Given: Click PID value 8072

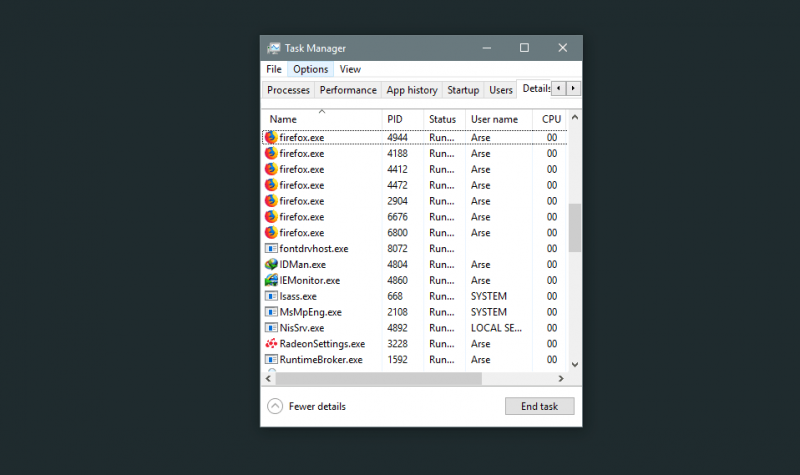Looking at the screenshot, I should (x=397, y=248).
